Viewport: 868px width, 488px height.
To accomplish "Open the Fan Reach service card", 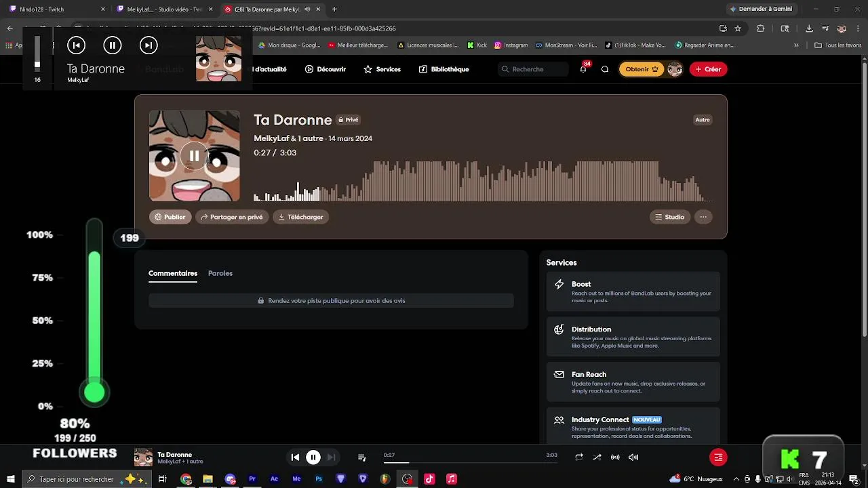I will (633, 382).
